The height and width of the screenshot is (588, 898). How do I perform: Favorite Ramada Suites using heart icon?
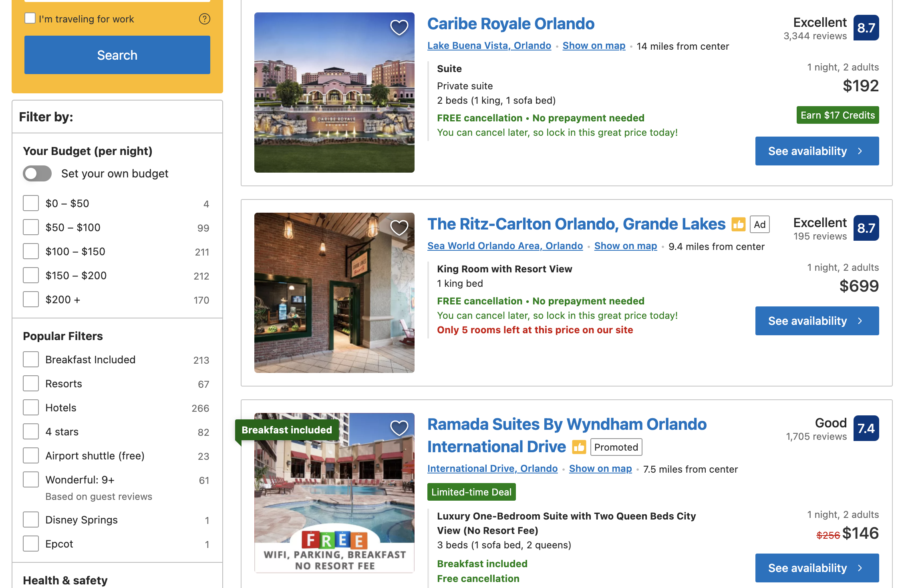(399, 428)
